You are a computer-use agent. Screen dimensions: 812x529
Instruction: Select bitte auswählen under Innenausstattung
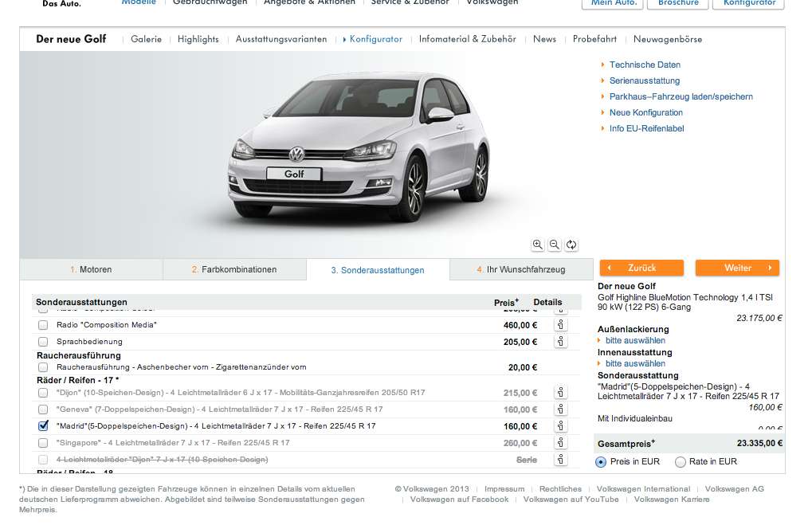[x=635, y=364]
